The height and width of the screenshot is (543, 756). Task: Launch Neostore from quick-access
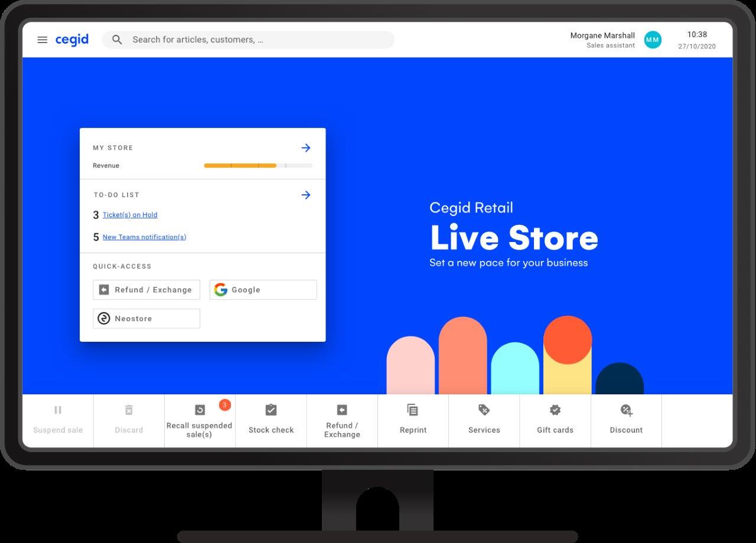[x=146, y=318]
